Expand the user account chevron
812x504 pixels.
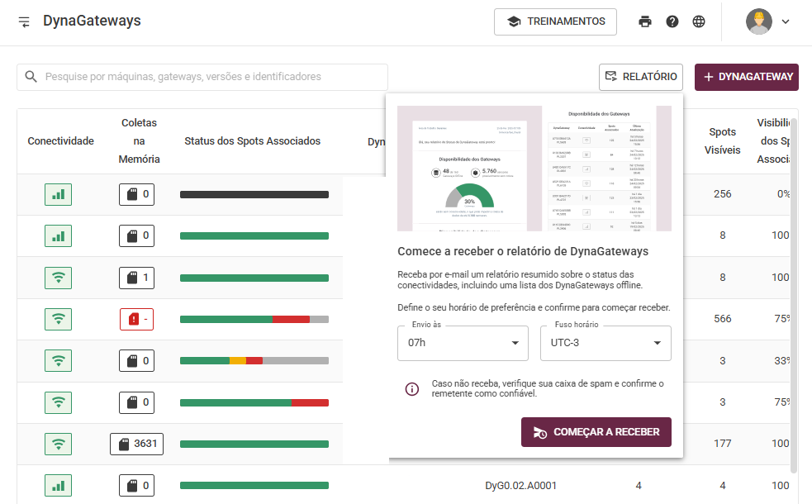point(786,21)
